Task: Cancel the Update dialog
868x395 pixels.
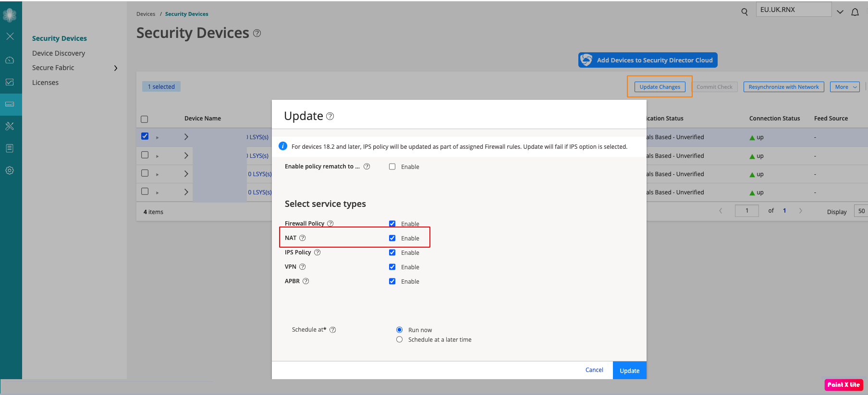Action: pos(594,370)
